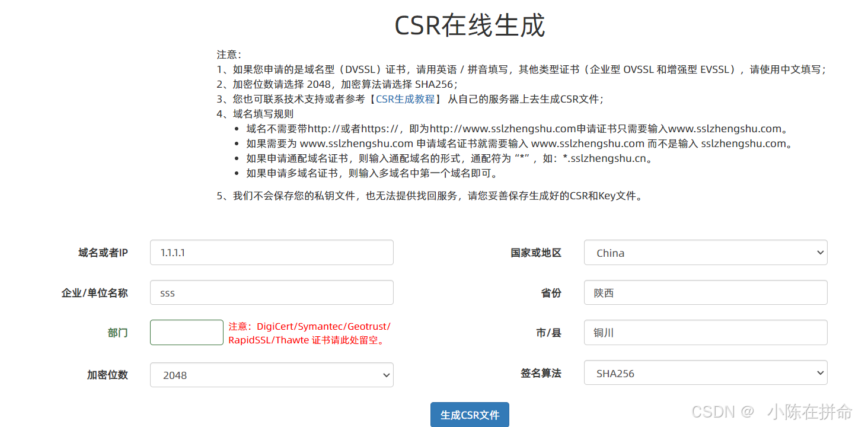The height and width of the screenshot is (427, 868).
Task: Click note 5 about 私钥文件 not saved
Action: (430, 196)
